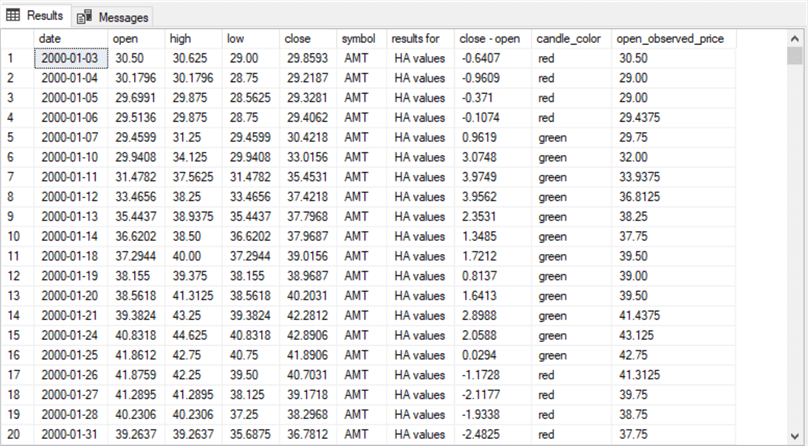Viewport: 808px width, 446px height.
Task: Click HA values in row 2000-01-13
Action: [x=419, y=217]
